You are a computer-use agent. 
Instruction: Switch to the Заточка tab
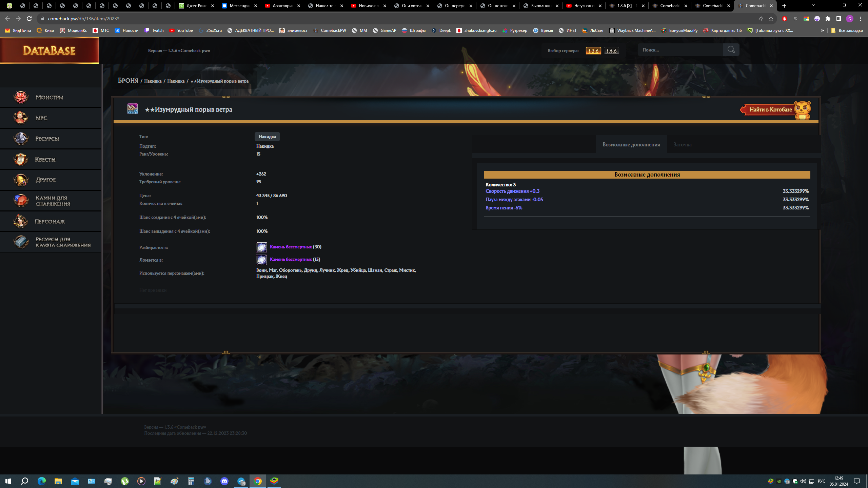[682, 145]
